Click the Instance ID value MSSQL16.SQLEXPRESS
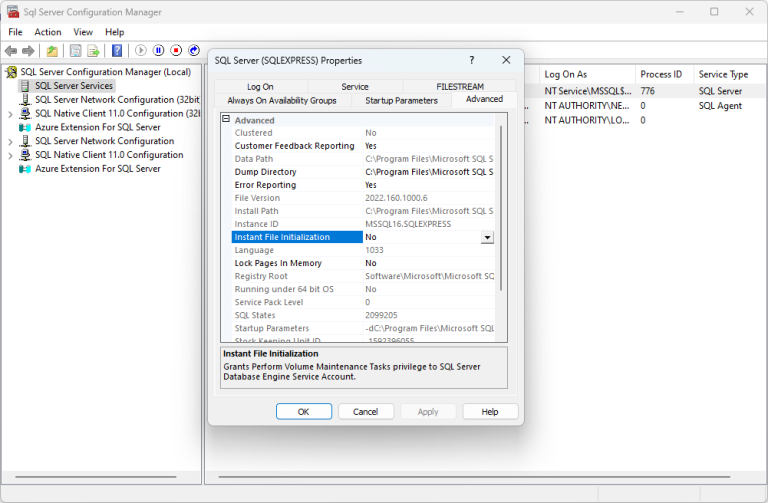768x503 pixels. (408, 224)
